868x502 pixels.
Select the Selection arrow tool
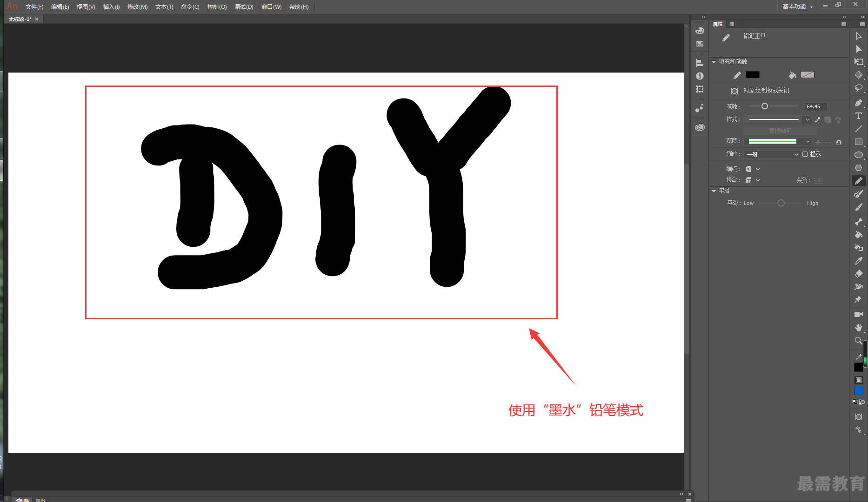pyautogui.click(x=859, y=36)
